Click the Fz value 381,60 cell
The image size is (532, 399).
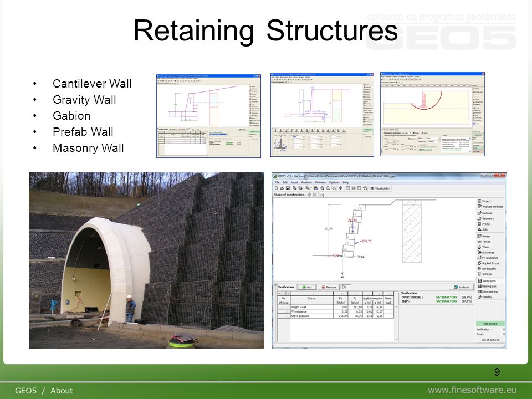coord(356,307)
